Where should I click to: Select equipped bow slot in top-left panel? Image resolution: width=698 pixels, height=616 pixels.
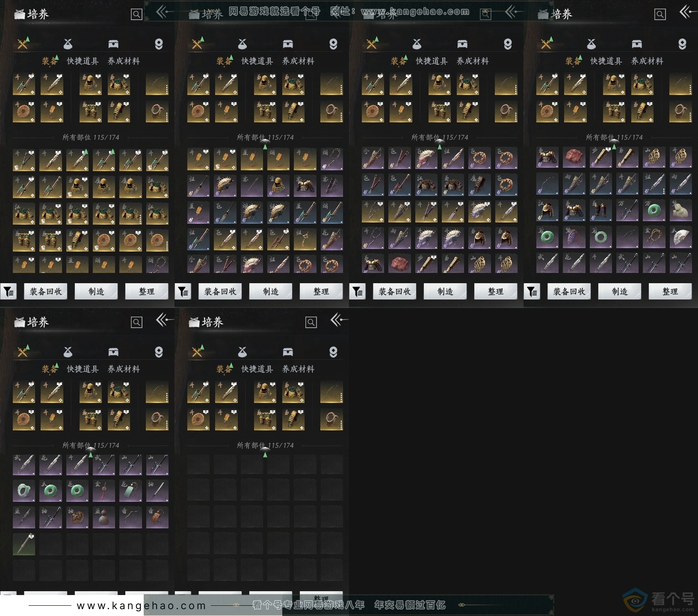pyautogui.click(x=157, y=84)
